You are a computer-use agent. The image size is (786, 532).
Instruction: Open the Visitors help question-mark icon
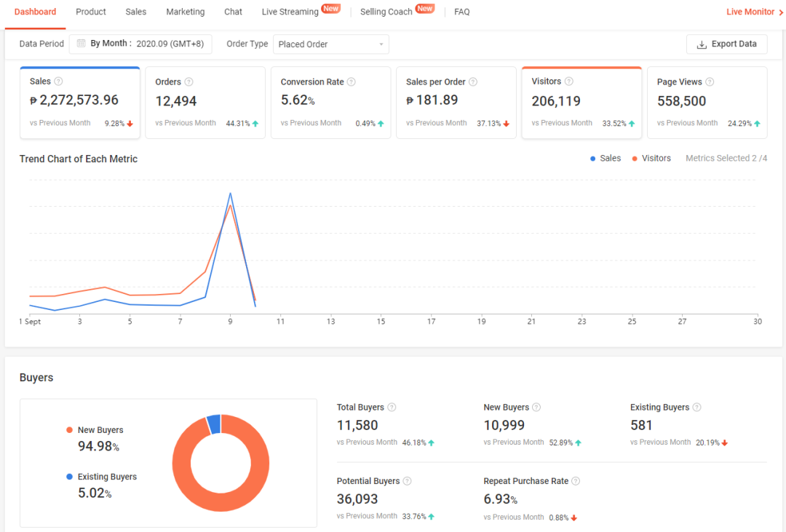click(x=569, y=82)
